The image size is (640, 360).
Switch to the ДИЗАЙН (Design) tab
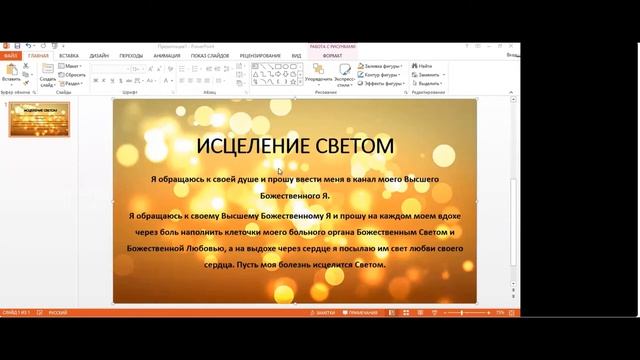pyautogui.click(x=99, y=56)
